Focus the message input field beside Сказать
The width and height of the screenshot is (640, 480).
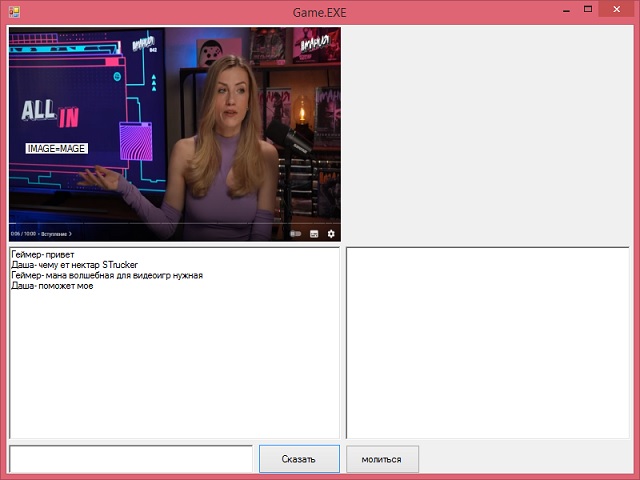(131, 459)
